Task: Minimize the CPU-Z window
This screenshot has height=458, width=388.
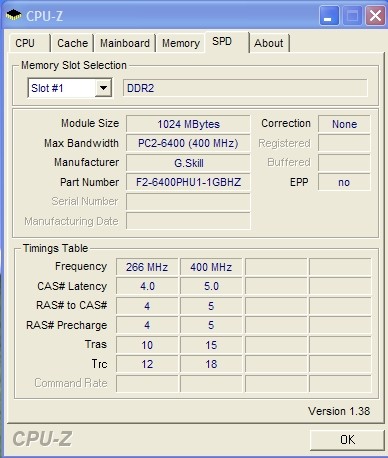Action: [329, 15]
